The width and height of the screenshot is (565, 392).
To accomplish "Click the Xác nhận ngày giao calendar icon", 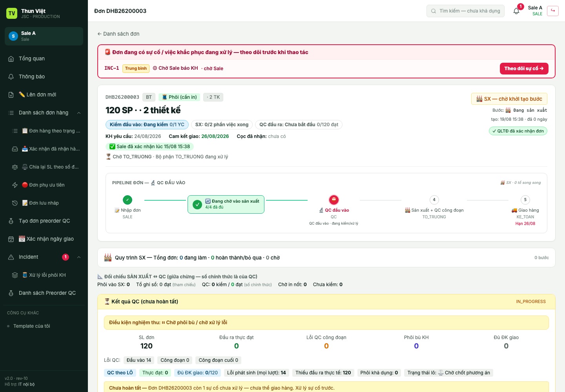I will click(11, 239).
